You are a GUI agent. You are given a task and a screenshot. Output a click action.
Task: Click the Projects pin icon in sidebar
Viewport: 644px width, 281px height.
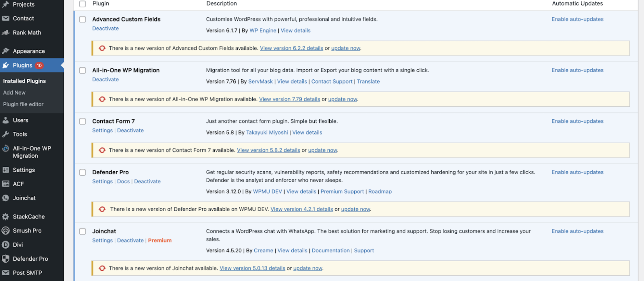6,4
